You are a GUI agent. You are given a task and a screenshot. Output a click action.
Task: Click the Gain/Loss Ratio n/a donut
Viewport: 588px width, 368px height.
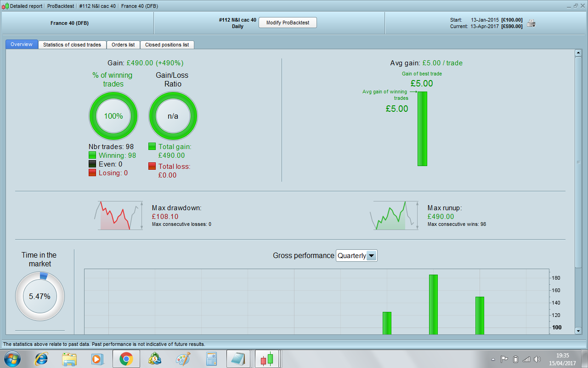173,116
